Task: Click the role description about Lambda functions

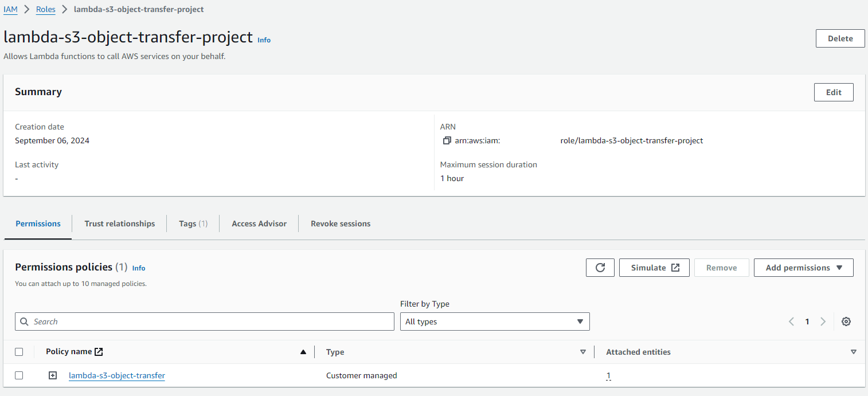Action: (115, 56)
